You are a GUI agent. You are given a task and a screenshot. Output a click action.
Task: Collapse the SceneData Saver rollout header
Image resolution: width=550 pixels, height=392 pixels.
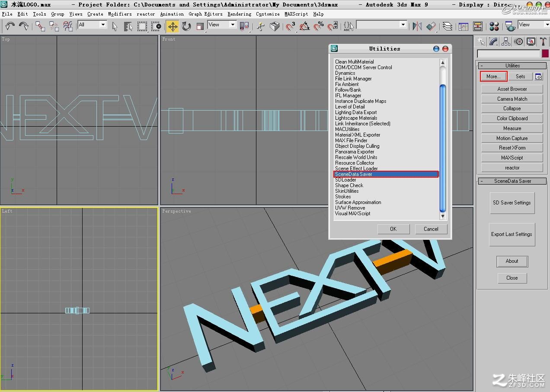(x=512, y=181)
